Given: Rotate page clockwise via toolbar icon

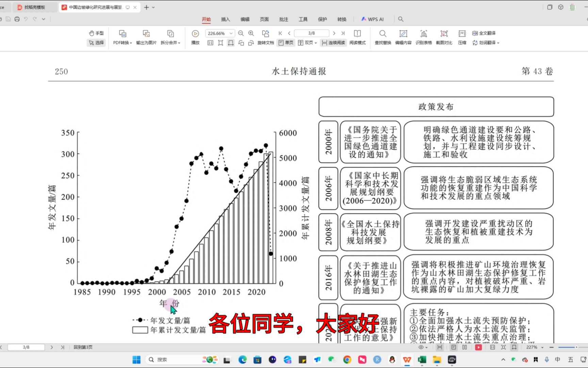Looking at the screenshot, I should point(251,43).
